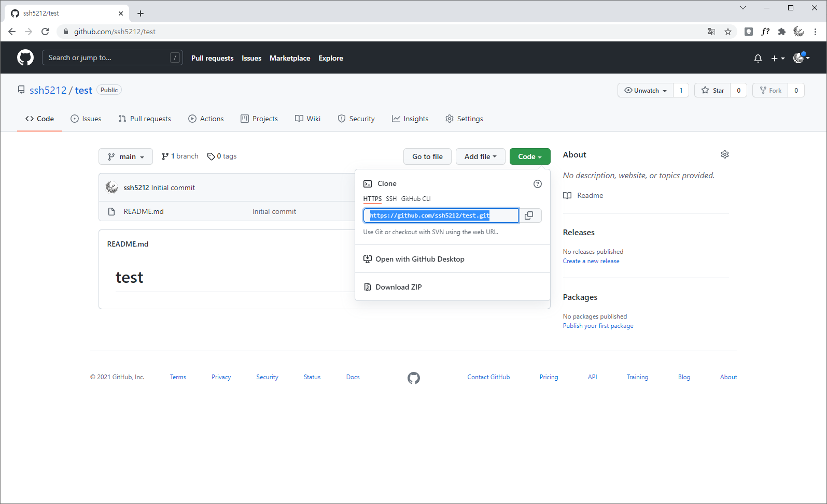827x504 pixels.
Task: Bookmark this page with the star icon
Action: click(x=728, y=32)
